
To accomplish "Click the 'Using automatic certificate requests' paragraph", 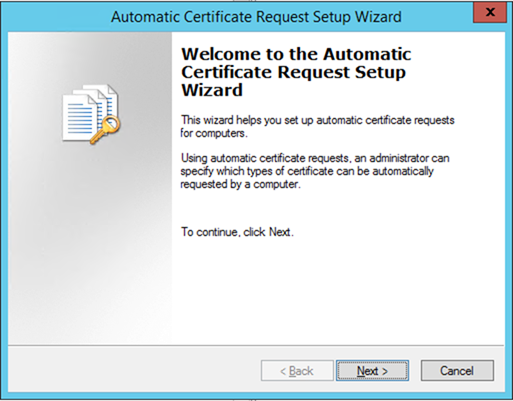I will tap(315, 171).
